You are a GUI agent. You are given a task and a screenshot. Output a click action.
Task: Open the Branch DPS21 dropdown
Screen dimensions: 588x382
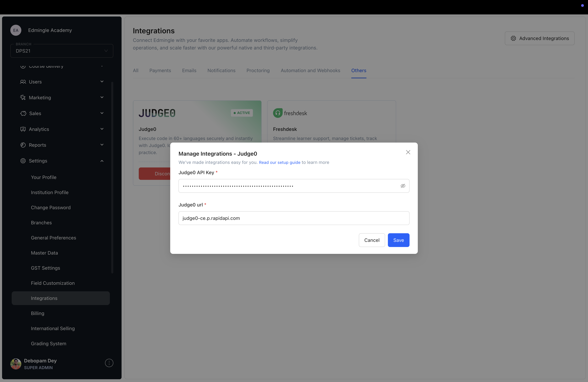click(62, 51)
